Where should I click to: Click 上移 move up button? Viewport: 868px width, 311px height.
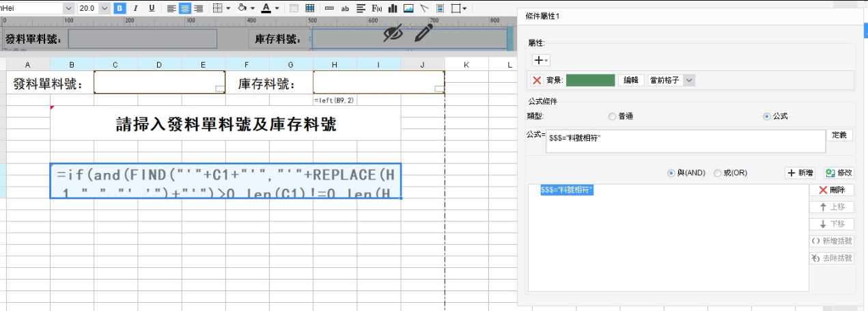(831, 207)
